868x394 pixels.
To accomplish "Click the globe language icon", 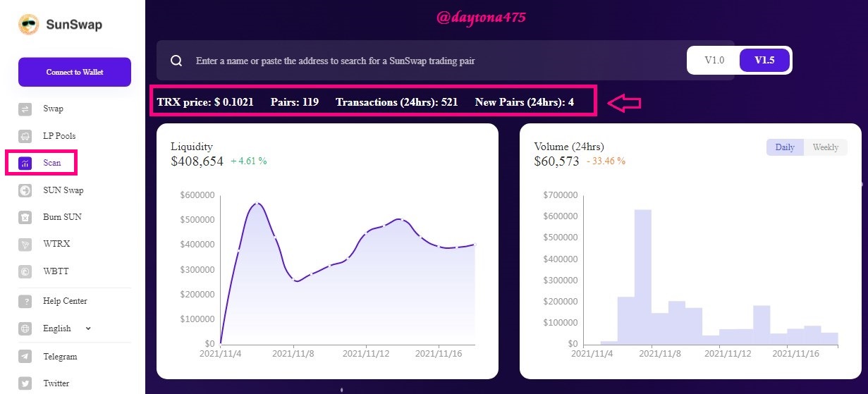I will (25, 328).
